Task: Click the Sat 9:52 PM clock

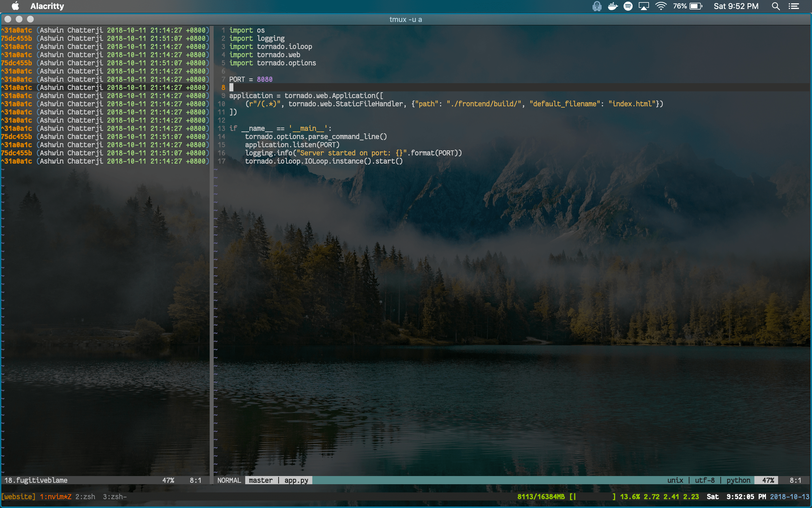Action: 736,6
